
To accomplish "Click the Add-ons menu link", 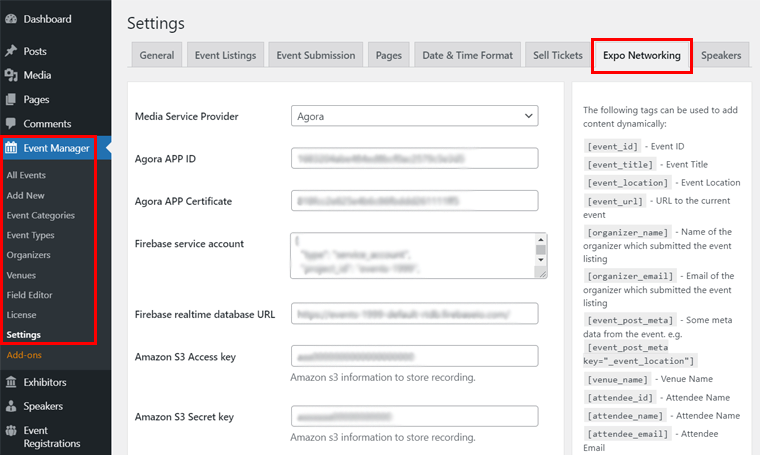I will 24,355.
